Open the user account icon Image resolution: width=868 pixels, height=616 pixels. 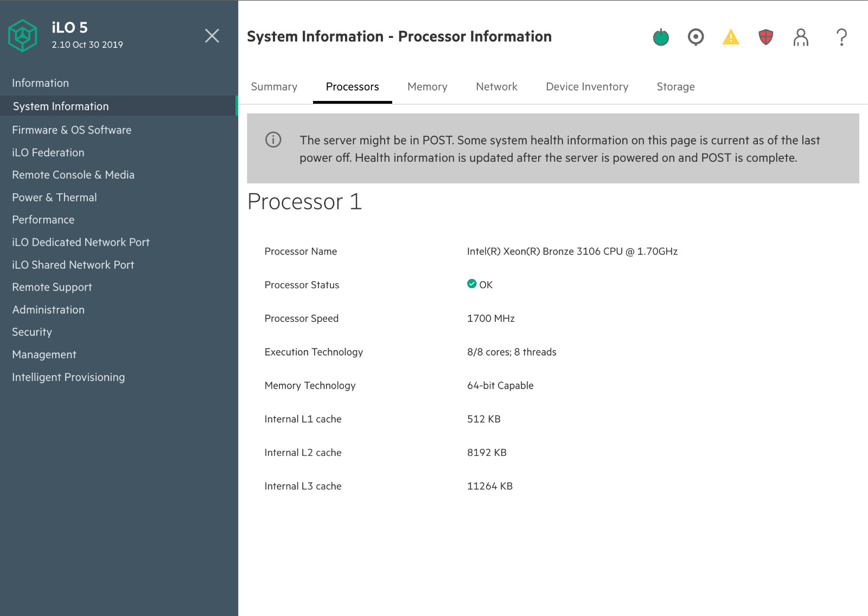(x=801, y=37)
